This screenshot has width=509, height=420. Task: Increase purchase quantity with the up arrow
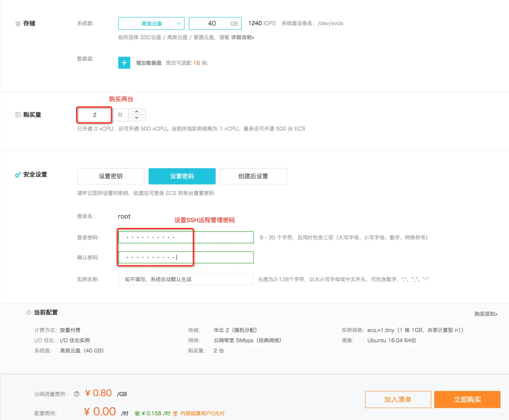[137, 112]
